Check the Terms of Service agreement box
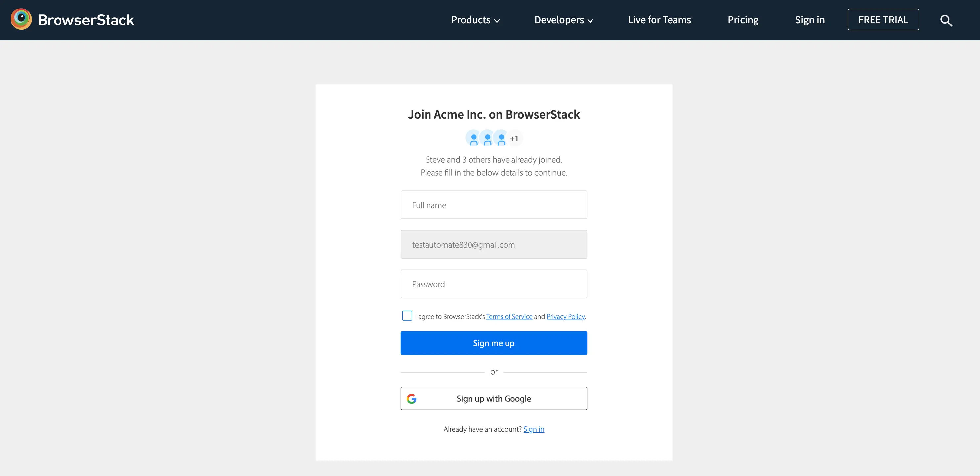The height and width of the screenshot is (476, 980). click(x=407, y=316)
